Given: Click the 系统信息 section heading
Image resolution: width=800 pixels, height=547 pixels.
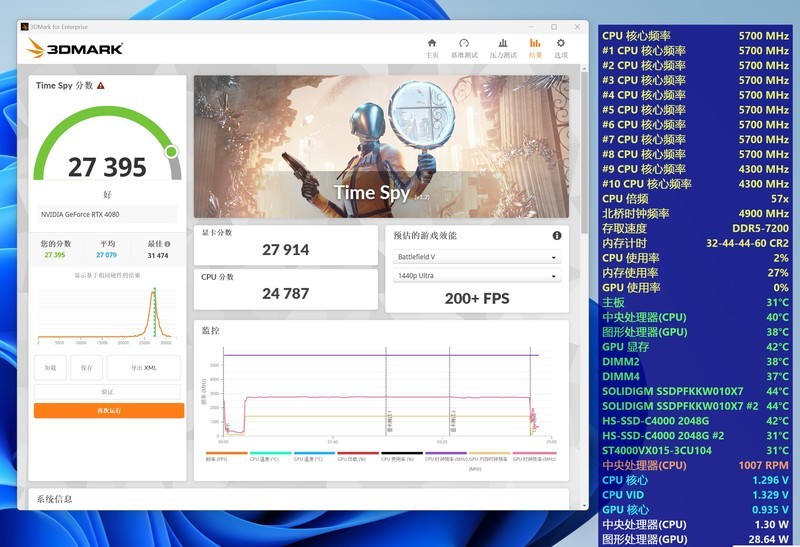Looking at the screenshot, I should [54, 499].
